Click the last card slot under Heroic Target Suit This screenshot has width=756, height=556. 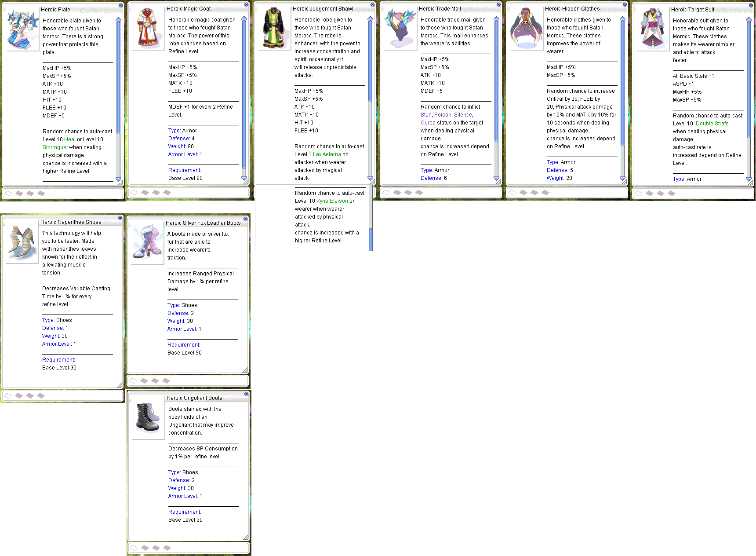pos(672,193)
